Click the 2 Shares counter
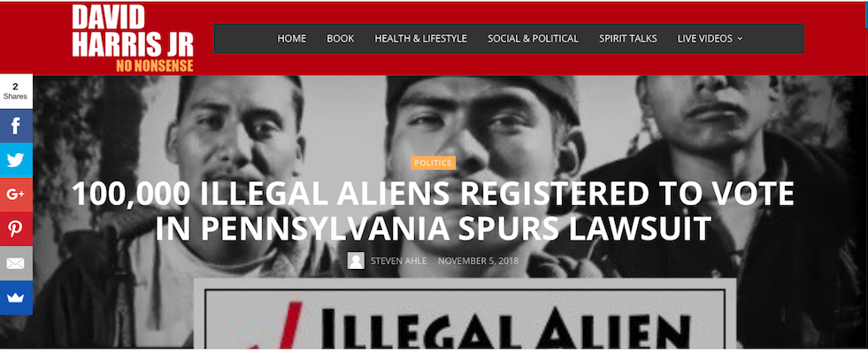This screenshot has height=360, width=868. (16, 91)
